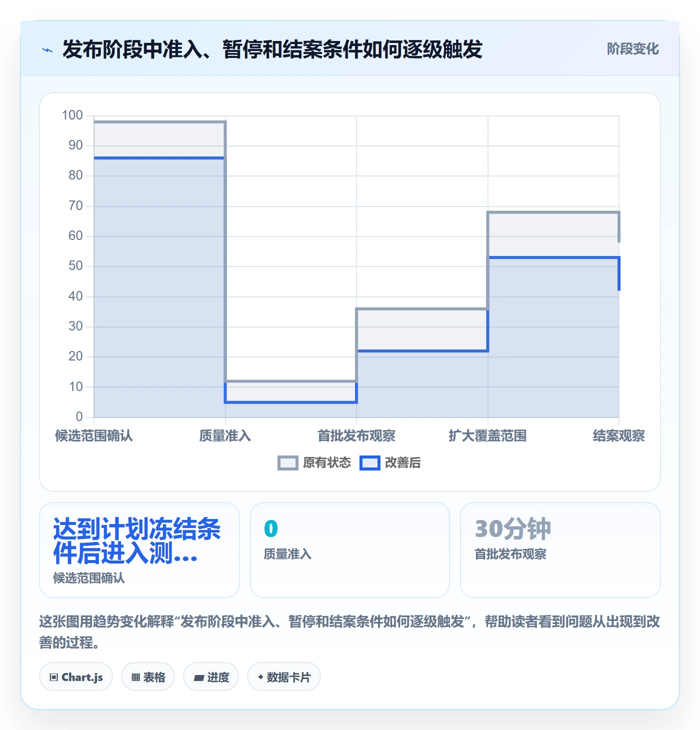Image resolution: width=700 pixels, height=730 pixels.
Task: Open the 候选范围确认 data card
Action: (139, 550)
